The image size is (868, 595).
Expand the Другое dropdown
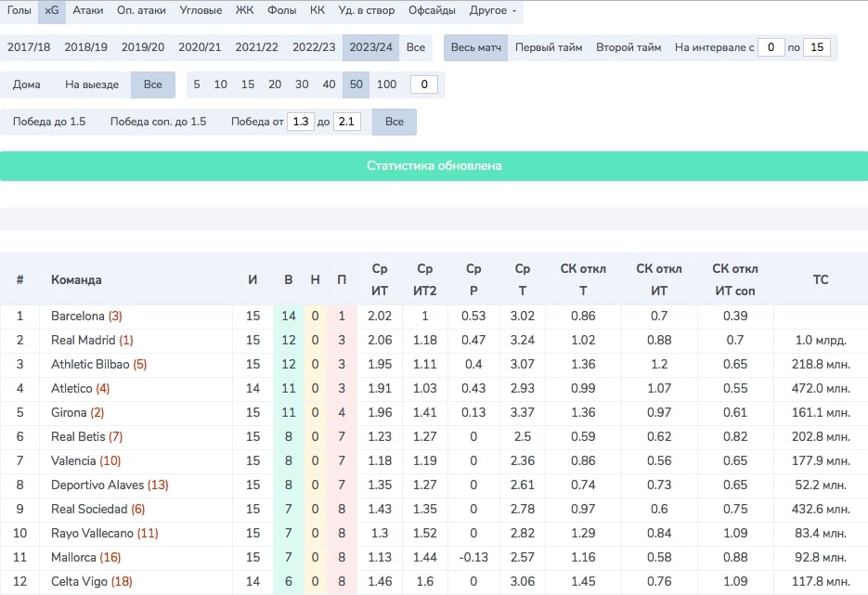(493, 10)
